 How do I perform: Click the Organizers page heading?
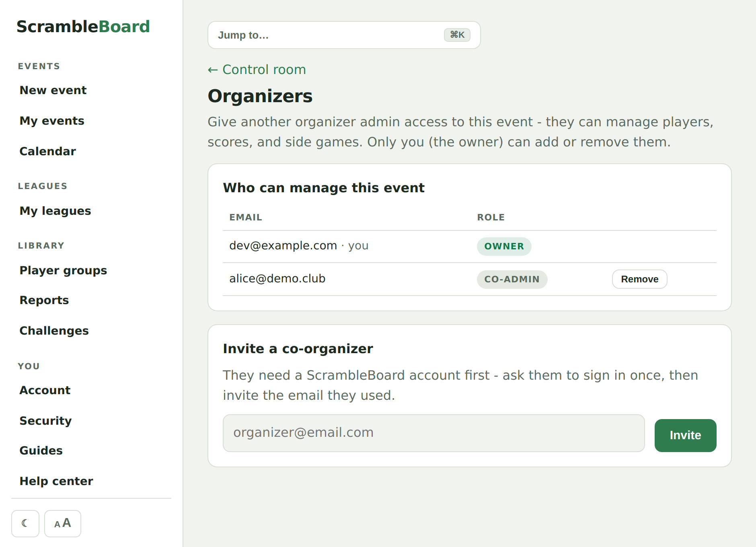[x=260, y=96]
